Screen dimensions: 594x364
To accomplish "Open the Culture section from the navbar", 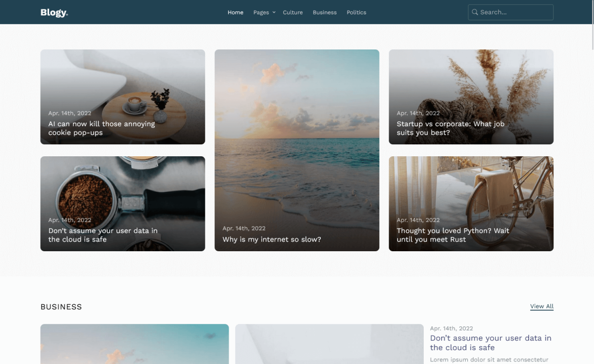I will click(x=293, y=12).
